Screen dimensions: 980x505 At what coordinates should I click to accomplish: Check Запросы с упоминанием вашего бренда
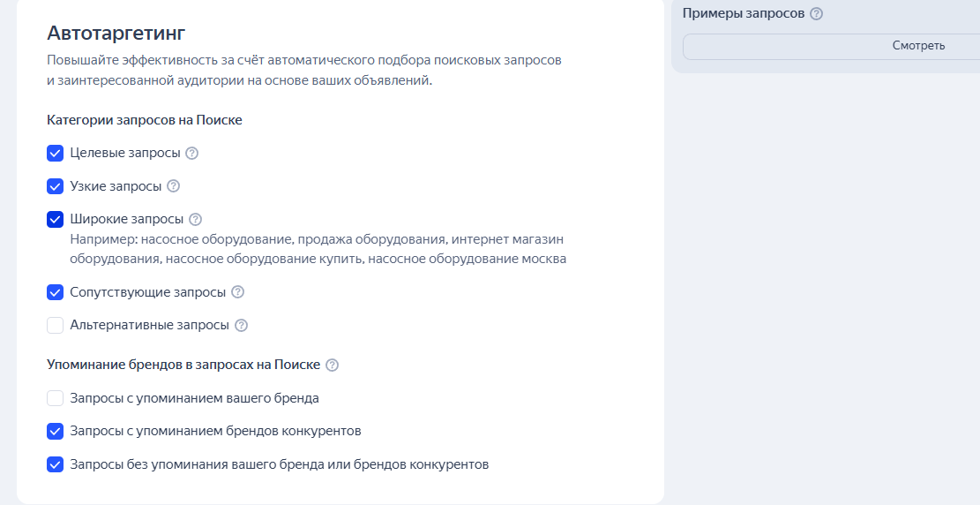tap(56, 398)
